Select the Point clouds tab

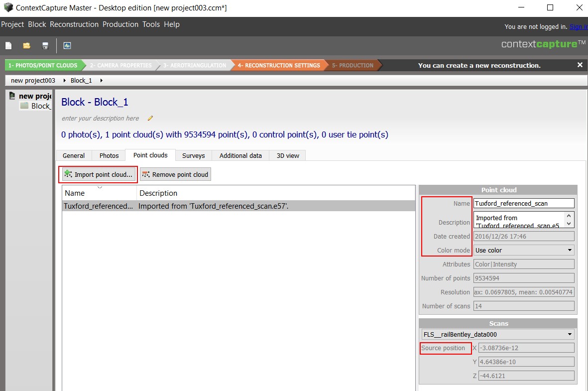[150, 155]
